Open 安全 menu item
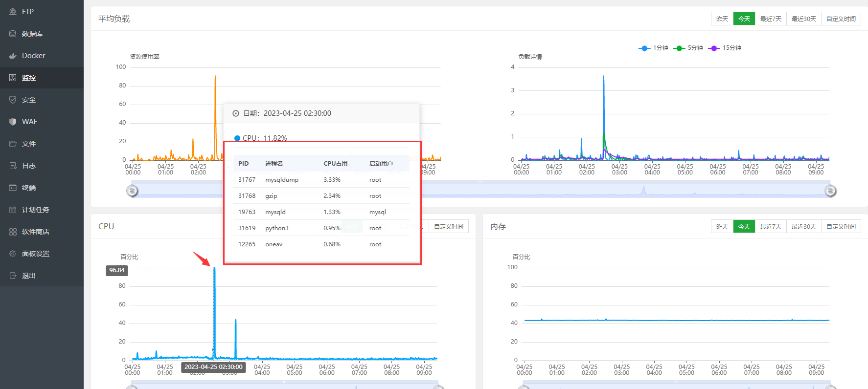 (42, 100)
